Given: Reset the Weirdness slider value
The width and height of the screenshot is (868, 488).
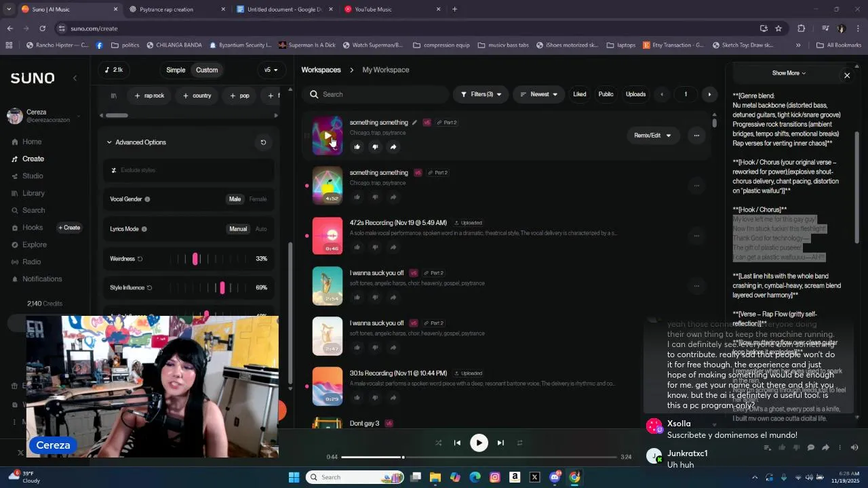Looking at the screenshot, I should 140,259.
